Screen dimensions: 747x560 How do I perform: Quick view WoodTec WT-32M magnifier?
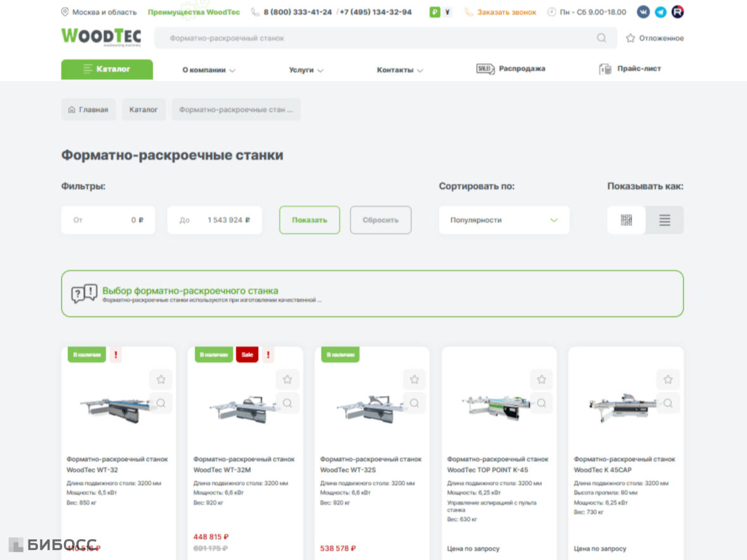point(287,403)
